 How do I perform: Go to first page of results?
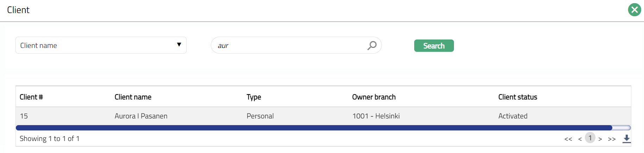pos(568,139)
